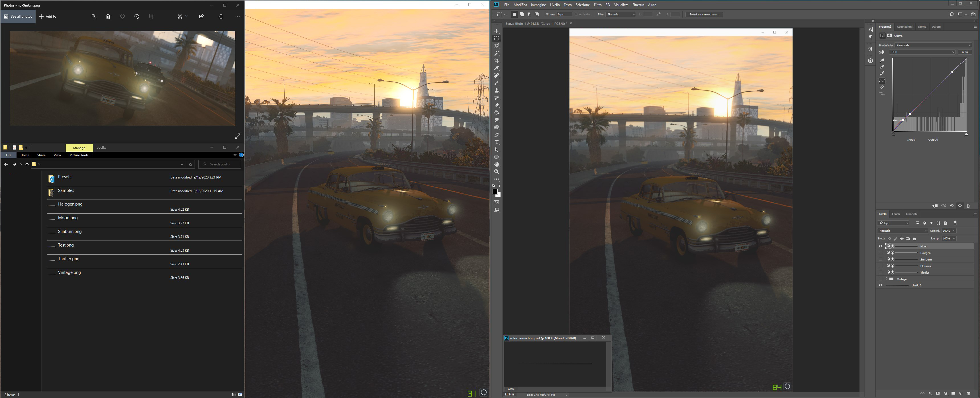Screen dimensions: 980x398
Task: Select the Healing Brush tool
Action: (497, 76)
